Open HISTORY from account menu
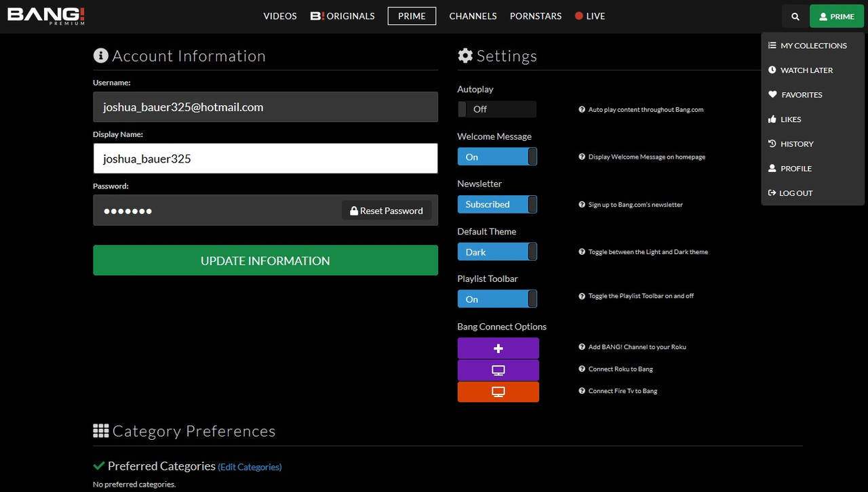The width and height of the screenshot is (868, 492). point(812,144)
